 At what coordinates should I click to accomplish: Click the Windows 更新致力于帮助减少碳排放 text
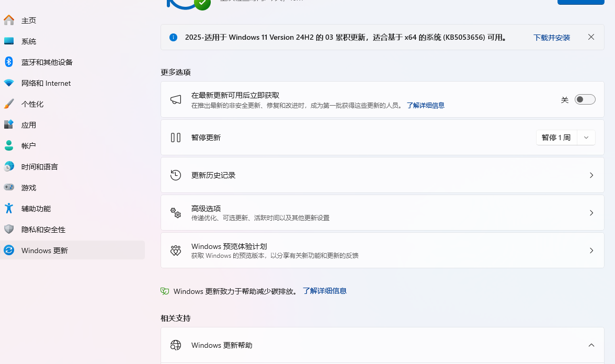pyautogui.click(x=236, y=291)
